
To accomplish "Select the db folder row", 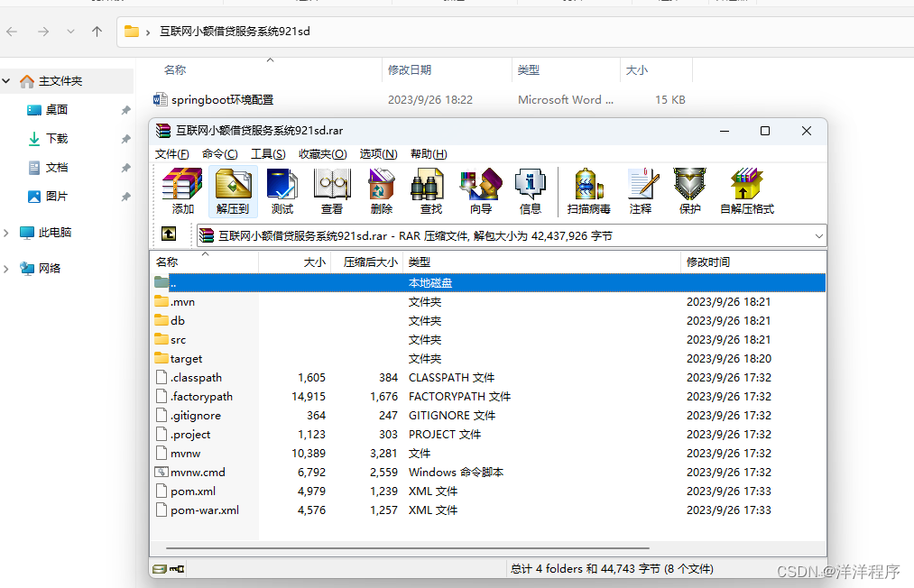I will click(488, 320).
